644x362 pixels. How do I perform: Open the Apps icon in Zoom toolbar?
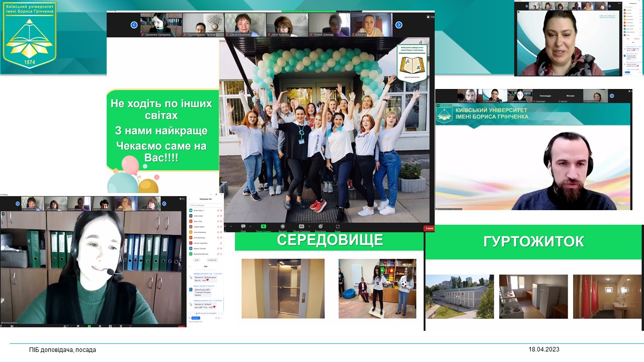click(338, 227)
